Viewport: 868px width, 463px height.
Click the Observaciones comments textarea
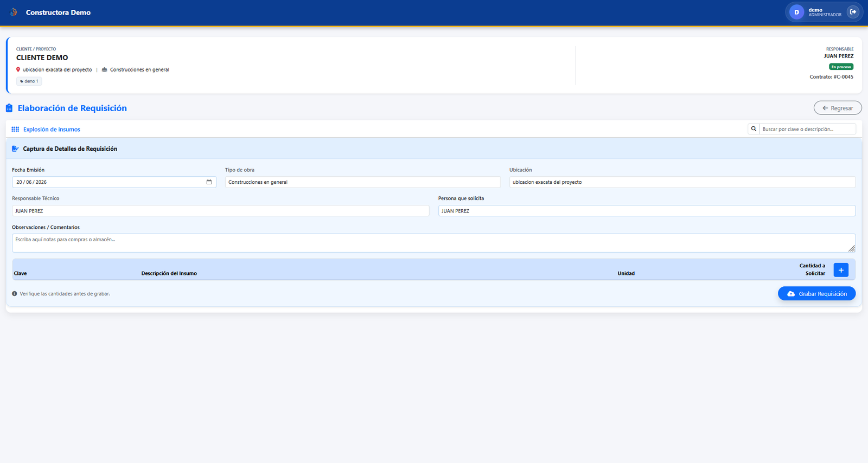[433, 243]
